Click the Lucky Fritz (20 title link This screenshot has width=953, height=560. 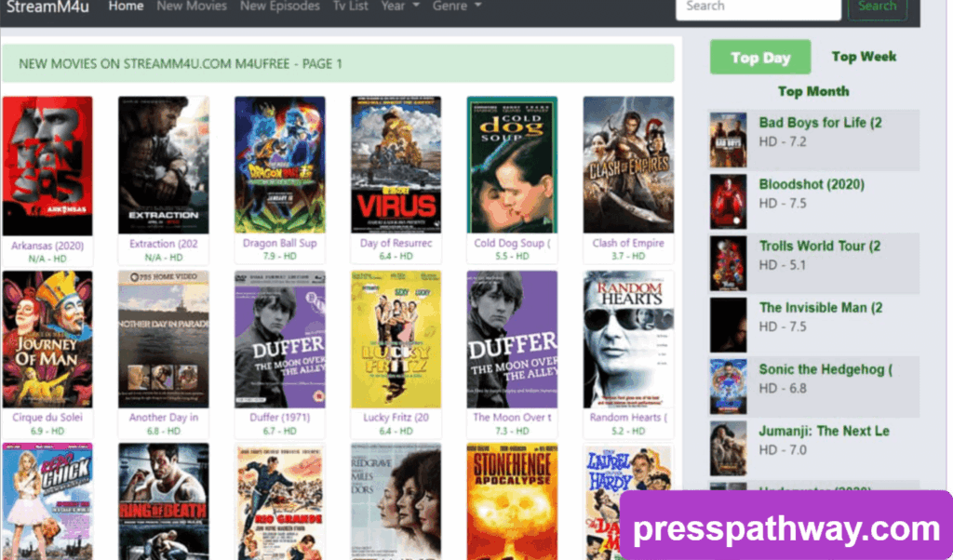pos(396,418)
